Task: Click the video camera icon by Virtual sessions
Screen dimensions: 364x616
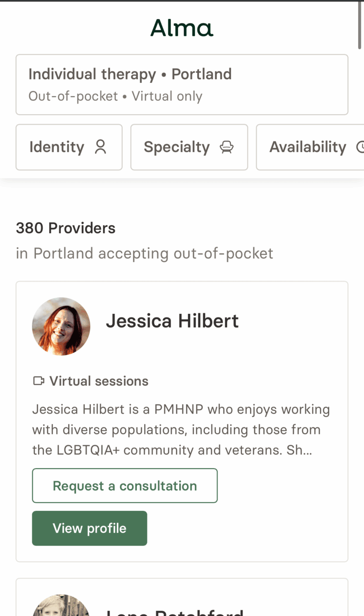Action: [39, 381]
